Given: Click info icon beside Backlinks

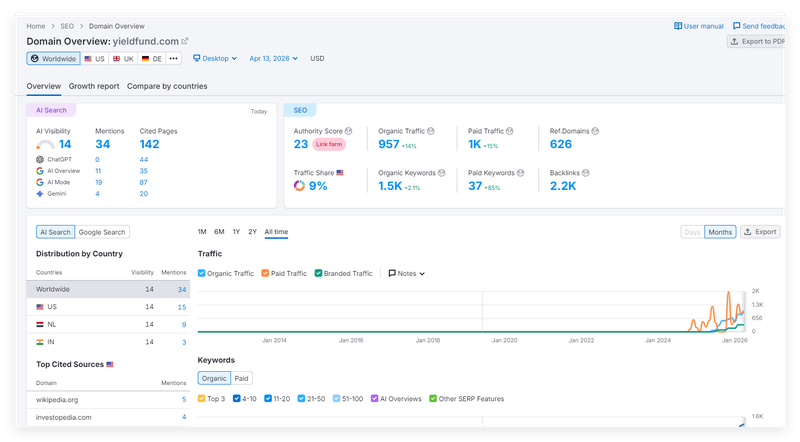Looking at the screenshot, I should click(x=586, y=173).
